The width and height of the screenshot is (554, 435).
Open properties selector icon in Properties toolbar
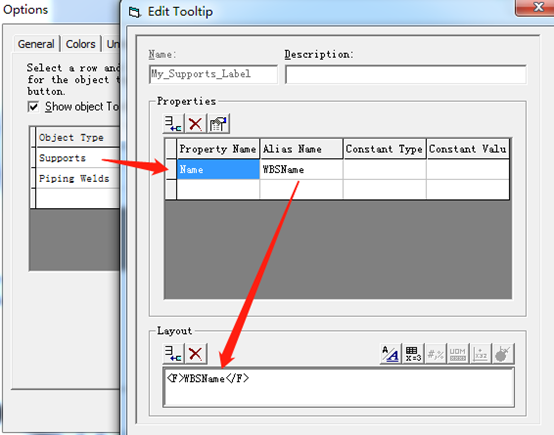[x=218, y=124]
